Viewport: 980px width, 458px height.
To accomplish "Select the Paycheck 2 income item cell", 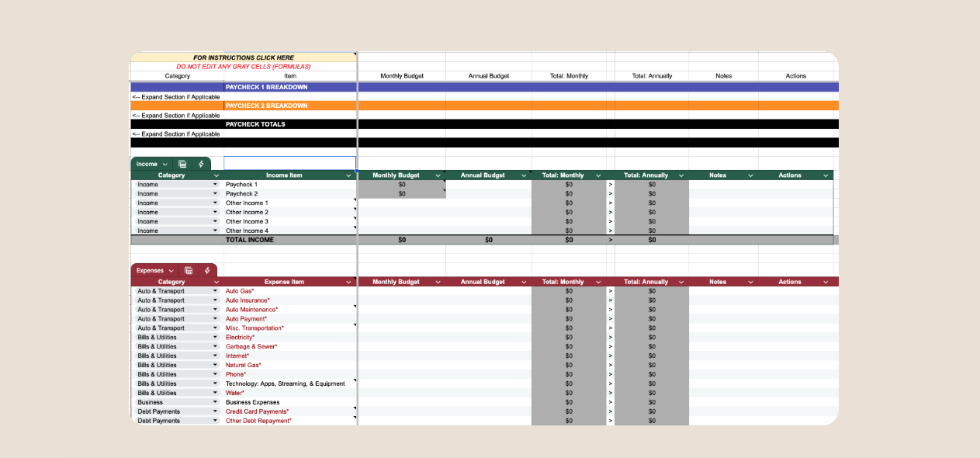I will 290,194.
